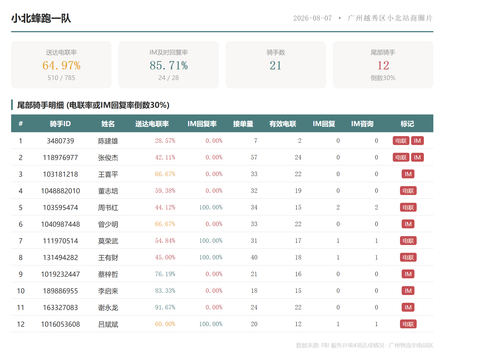The image size is (500, 360).
Task: Select rider ID 189886955
Action: click(x=60, y=291)
